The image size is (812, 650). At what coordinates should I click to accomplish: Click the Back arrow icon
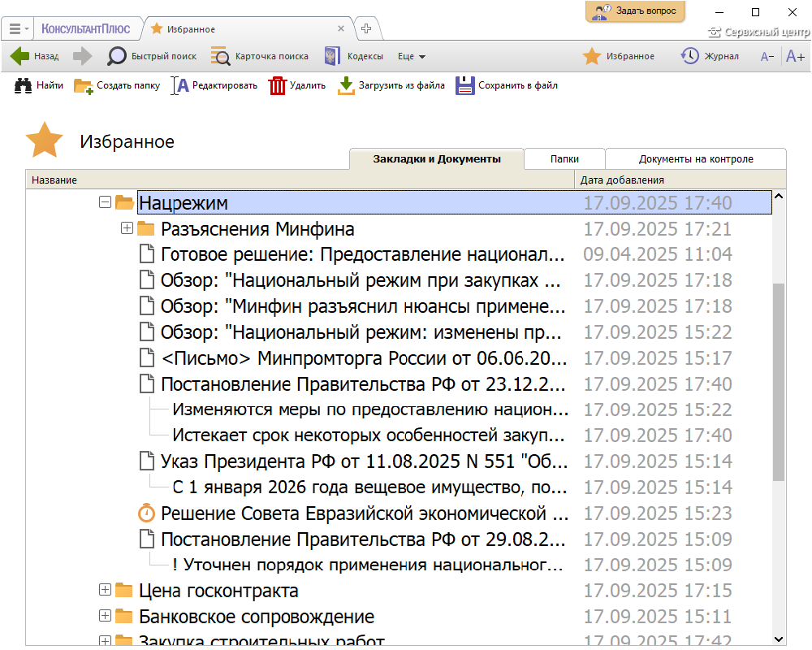[19, 56]
